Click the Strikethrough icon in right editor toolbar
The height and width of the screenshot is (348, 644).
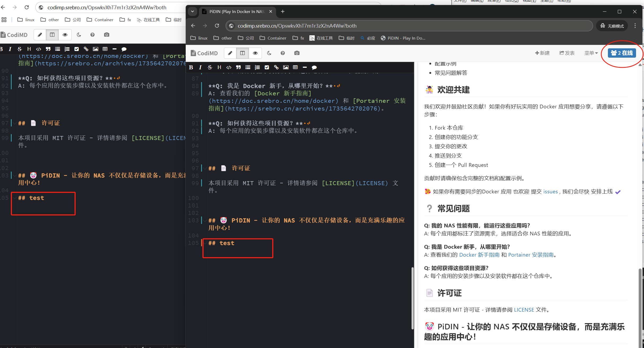tap(210, 67)
